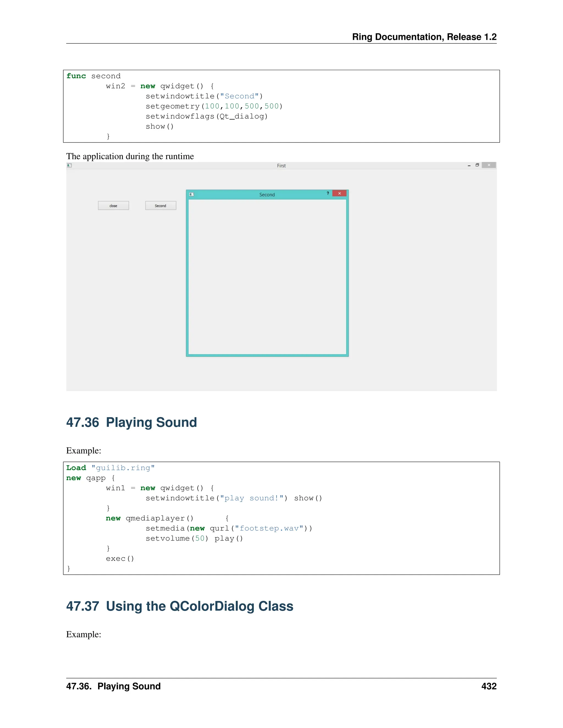
Task: Click the First window's title bar icon
Action: [69, 165]
